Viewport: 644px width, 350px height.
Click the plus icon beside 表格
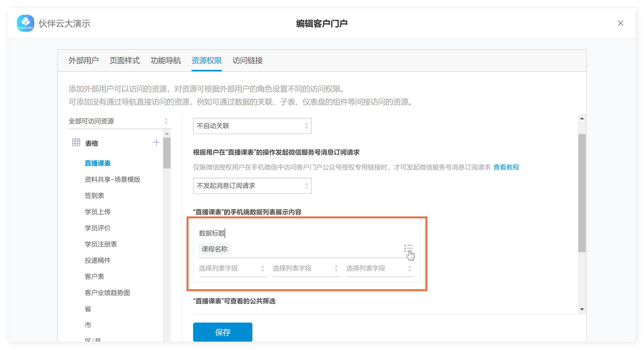(156, 142)
